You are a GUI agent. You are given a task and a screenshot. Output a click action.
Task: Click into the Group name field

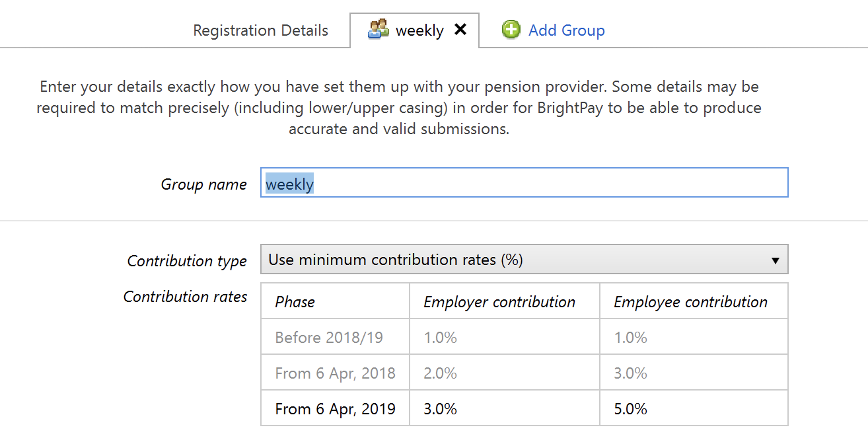(x=524, y=182)
